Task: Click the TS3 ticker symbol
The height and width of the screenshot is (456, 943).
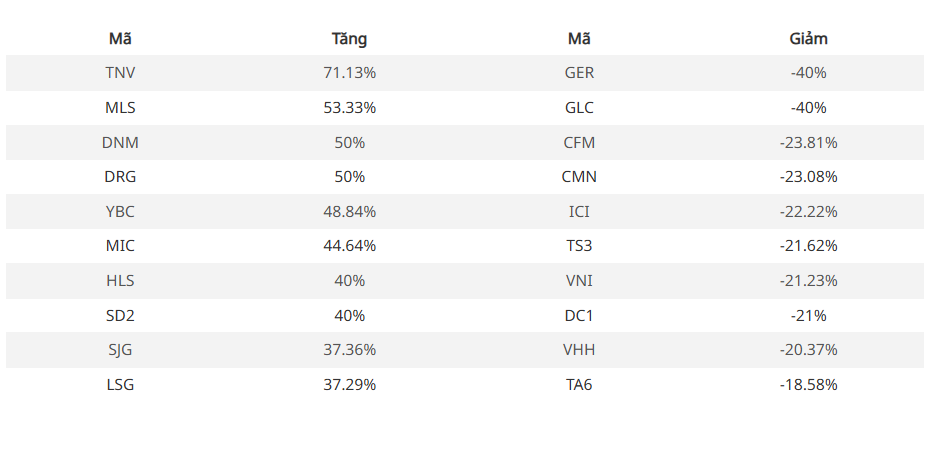Action: click(579, 246)
